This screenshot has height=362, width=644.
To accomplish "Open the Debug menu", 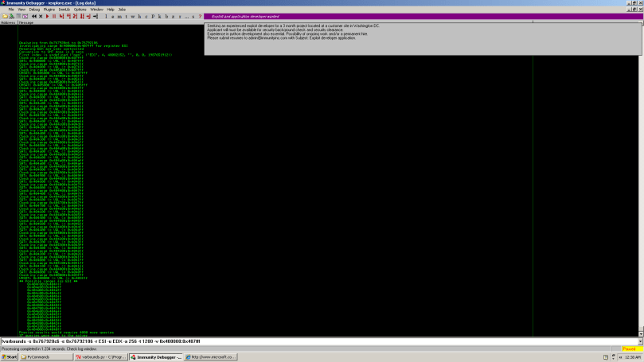I will tap(33, 10).
